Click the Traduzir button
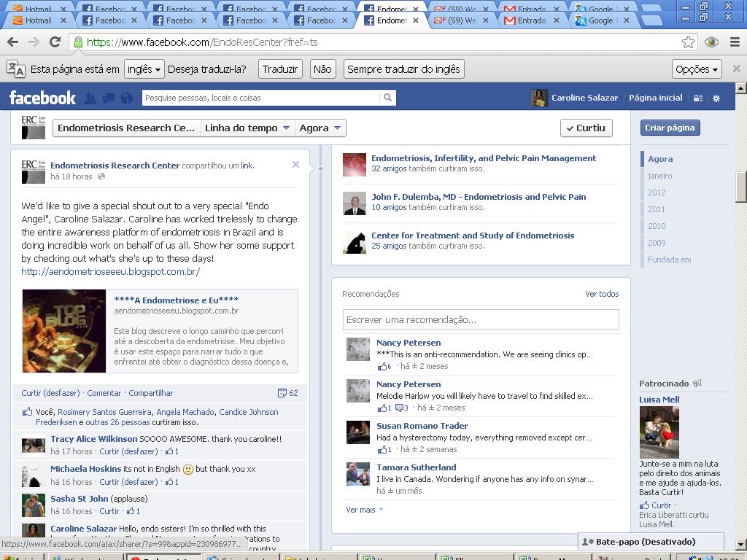The height and width of the screenshot is (560, 747). click(279, 69)
